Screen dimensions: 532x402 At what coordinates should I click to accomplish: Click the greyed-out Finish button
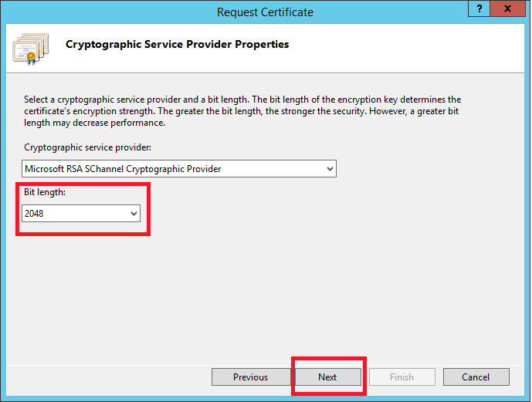click(402, 377)
